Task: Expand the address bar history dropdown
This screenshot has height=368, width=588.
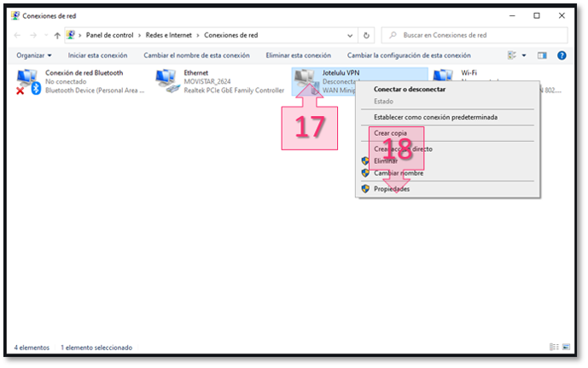Action: (350, 36)
